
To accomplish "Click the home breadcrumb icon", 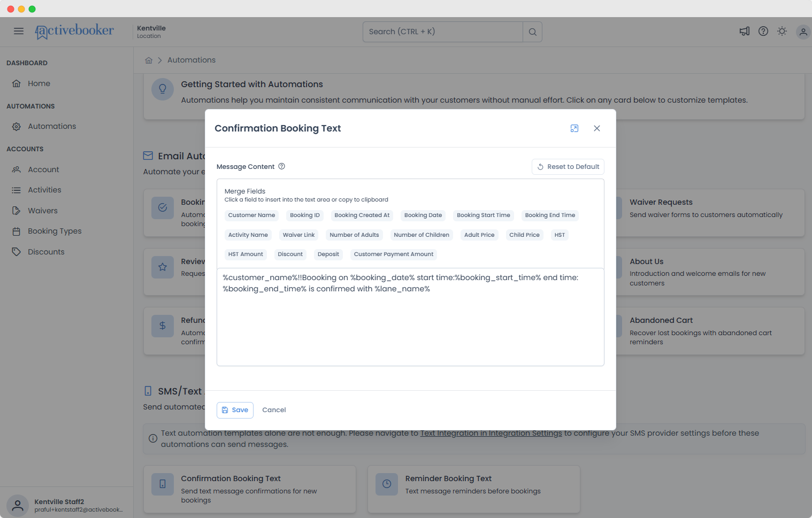I will pos(149,60).
